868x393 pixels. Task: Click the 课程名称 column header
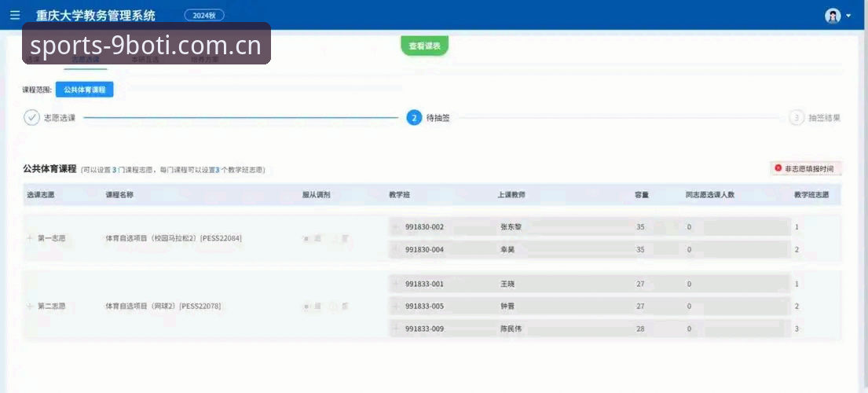119,195
